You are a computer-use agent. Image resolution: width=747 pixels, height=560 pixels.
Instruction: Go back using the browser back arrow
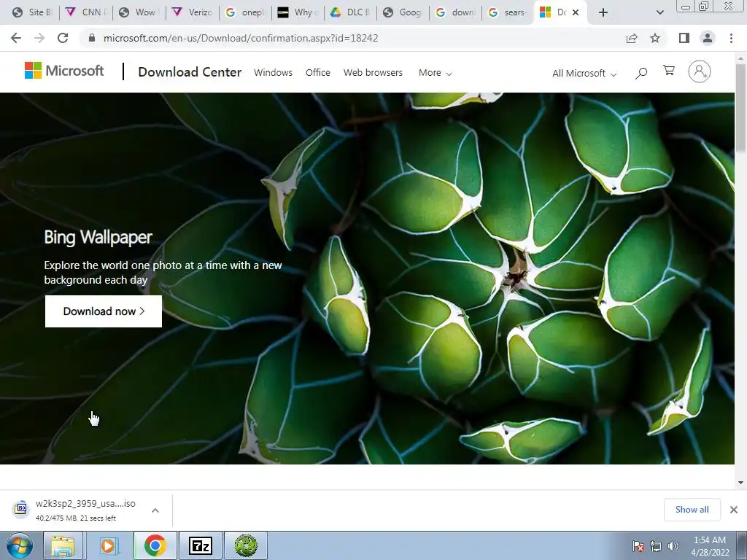tap(16, 38)
